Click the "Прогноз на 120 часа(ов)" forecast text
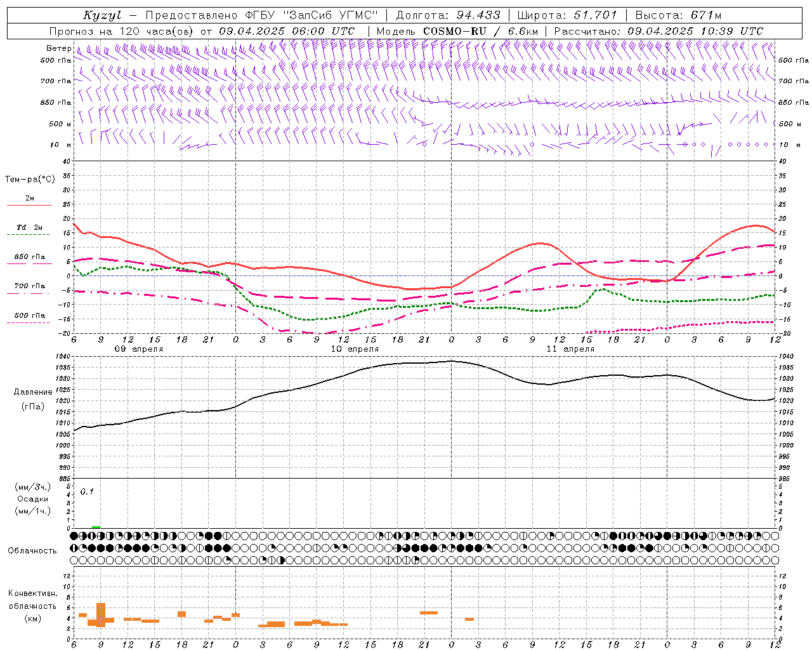This screenshot has height=650, width=812. 122,31
